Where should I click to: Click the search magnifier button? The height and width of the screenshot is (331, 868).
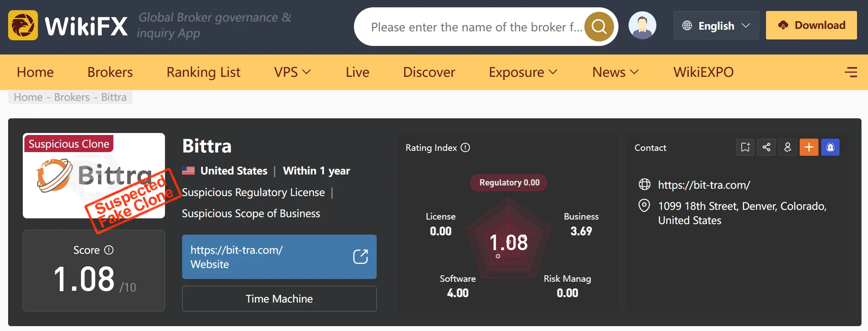(599, 26)
